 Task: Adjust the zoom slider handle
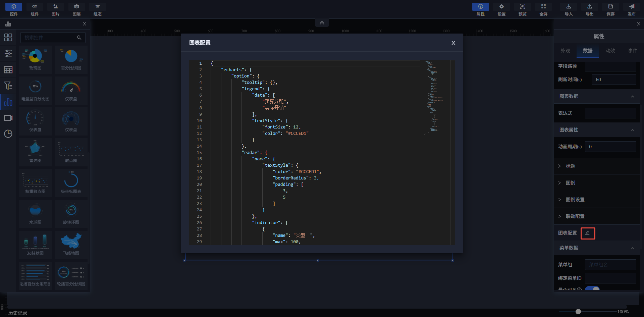[578, 312]
